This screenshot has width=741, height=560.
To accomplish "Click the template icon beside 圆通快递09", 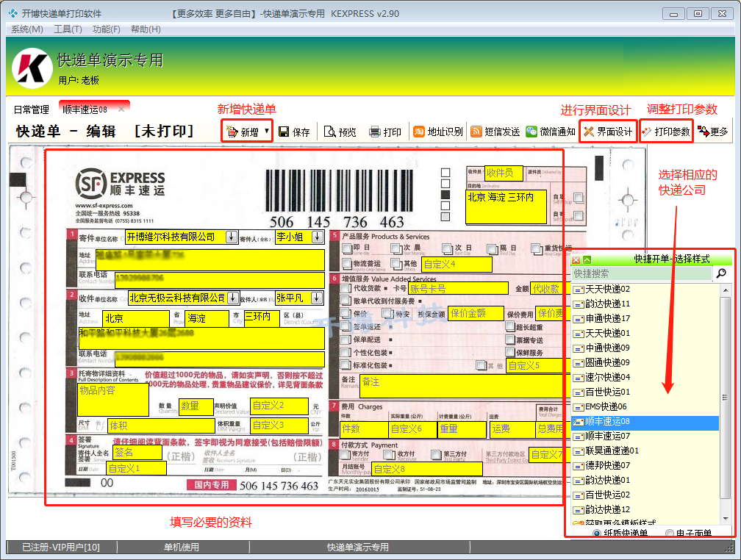I will pyautogui.click(x=579, y=363).
